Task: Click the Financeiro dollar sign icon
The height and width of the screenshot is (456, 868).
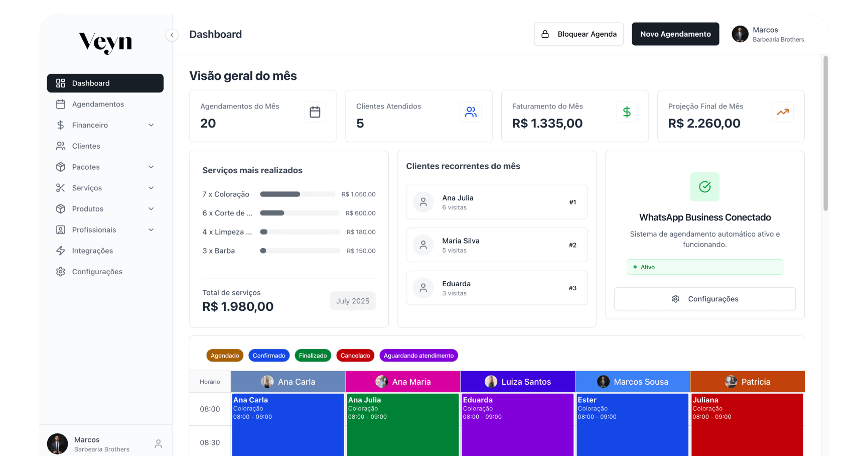Action: point(61,125)
